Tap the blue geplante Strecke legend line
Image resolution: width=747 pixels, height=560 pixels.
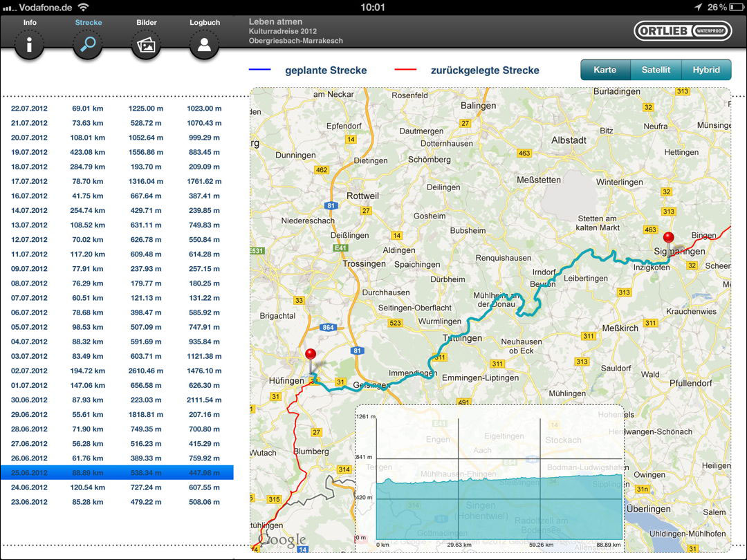tap(259, 70)
